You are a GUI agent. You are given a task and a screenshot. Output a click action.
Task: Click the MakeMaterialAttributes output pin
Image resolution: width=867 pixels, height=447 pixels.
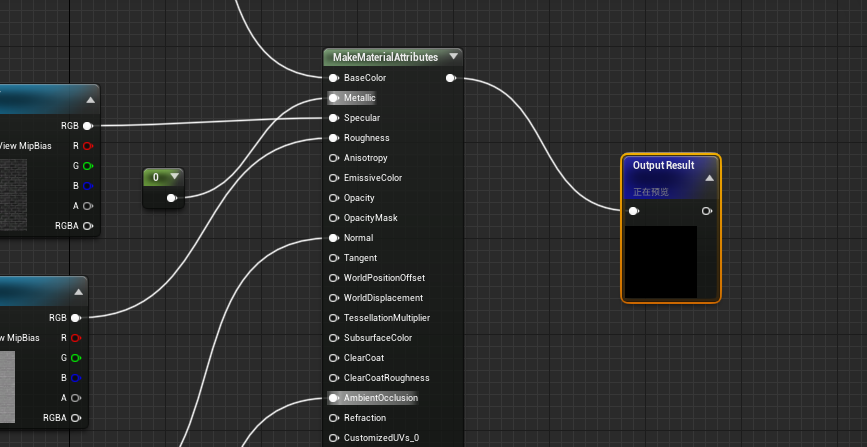(x=451, y=78)
